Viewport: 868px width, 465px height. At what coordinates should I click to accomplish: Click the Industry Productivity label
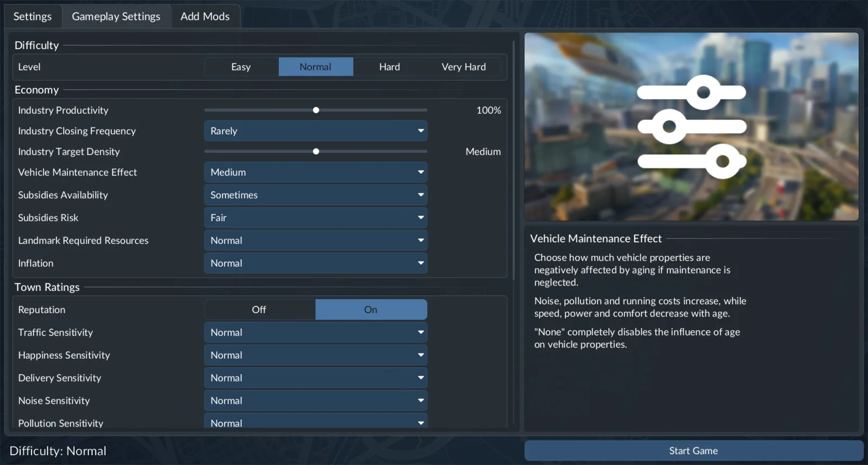click(x=63, y=110)
